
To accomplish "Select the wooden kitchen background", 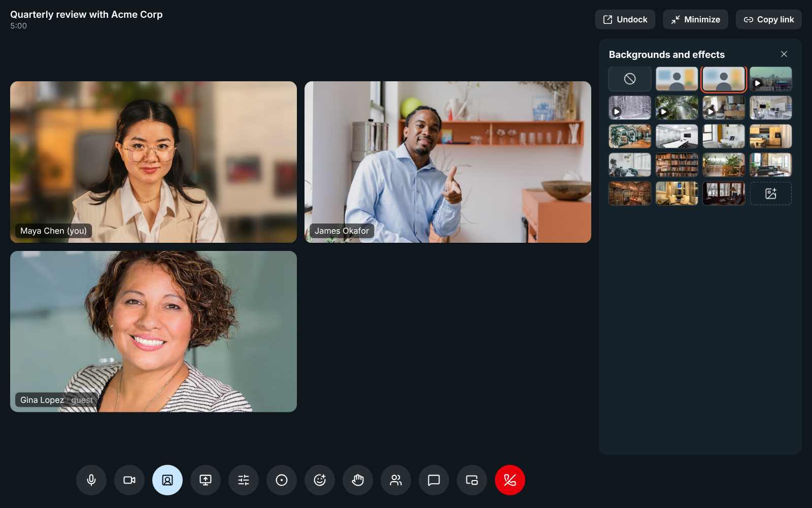I will (771, 136).
